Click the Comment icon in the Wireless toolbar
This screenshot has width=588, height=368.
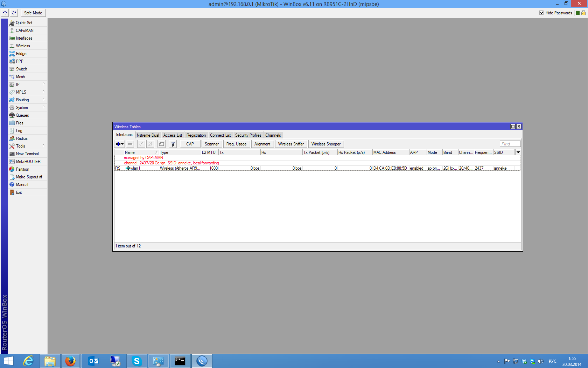tap(161, 144)
